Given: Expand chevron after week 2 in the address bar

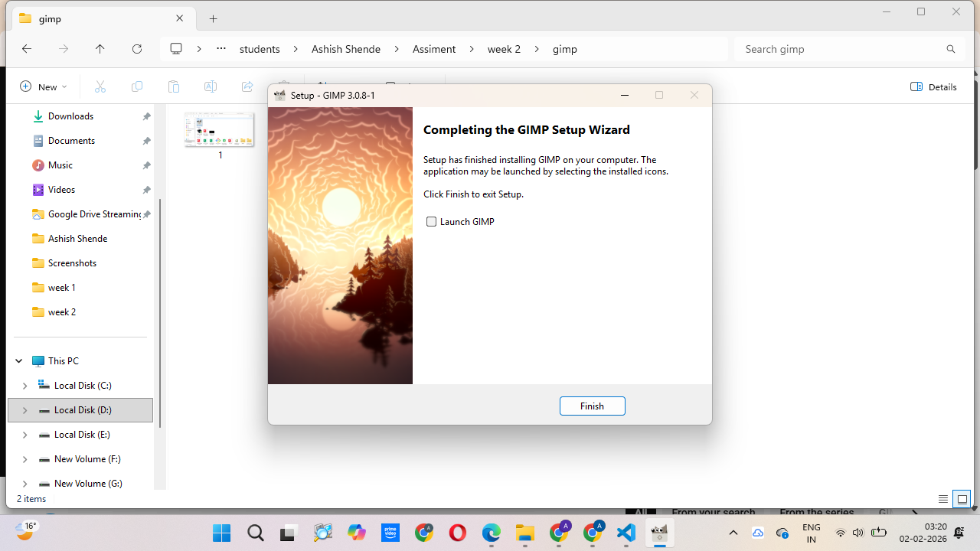Looking at the screenshot, I should [537, 49].
